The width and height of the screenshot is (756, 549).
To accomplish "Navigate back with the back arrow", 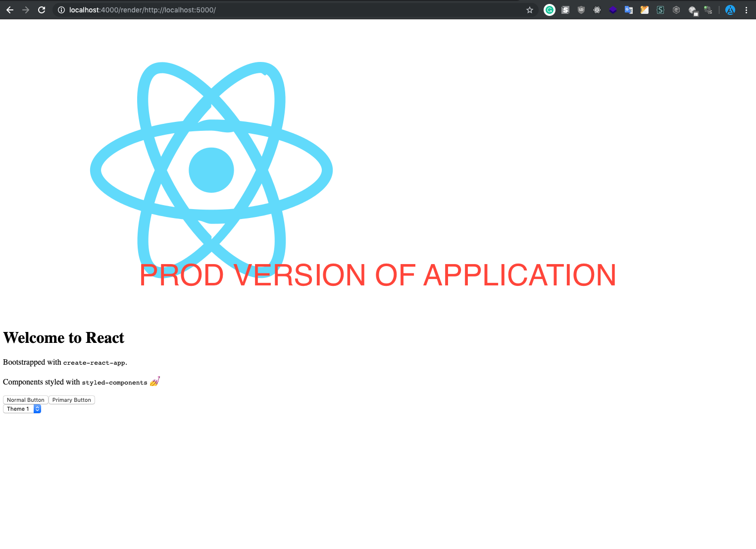I will coord(9,9).
